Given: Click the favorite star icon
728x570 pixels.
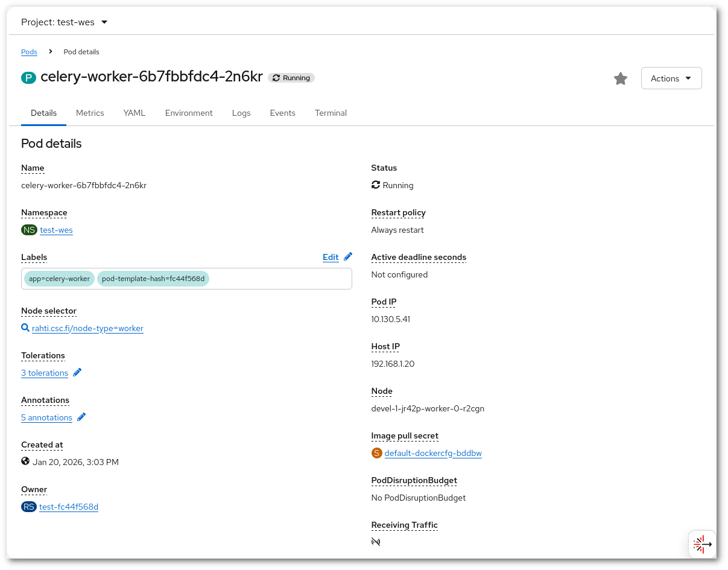Looking at the screenshot, I should tap(621, 78).
